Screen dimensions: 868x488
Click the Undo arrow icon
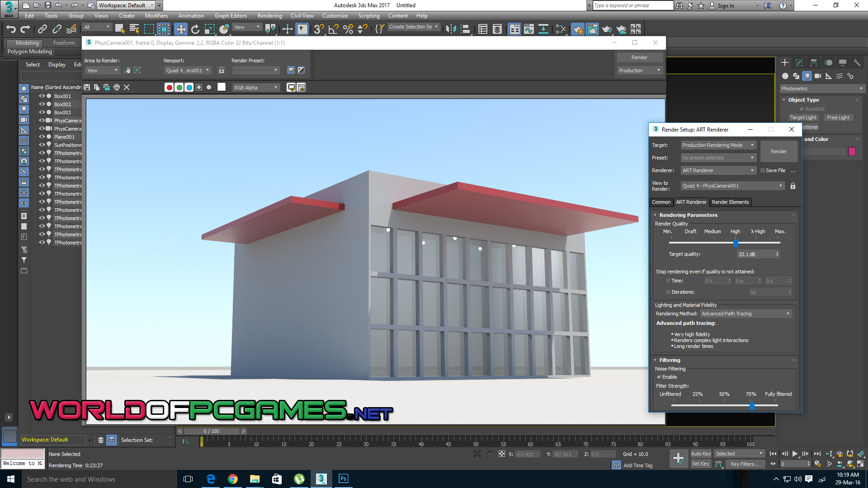tap(11, 29)
